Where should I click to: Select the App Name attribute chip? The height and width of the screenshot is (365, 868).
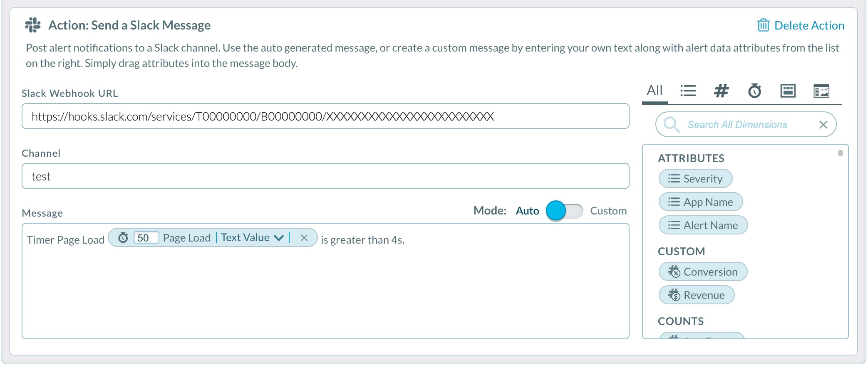[x=701, y=202]
